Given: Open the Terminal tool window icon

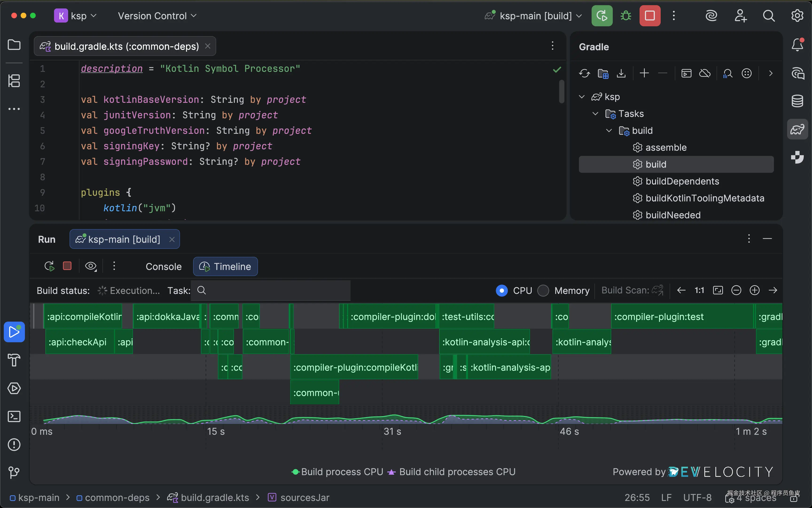Looking at the screenshot, I should click(14, 417).
